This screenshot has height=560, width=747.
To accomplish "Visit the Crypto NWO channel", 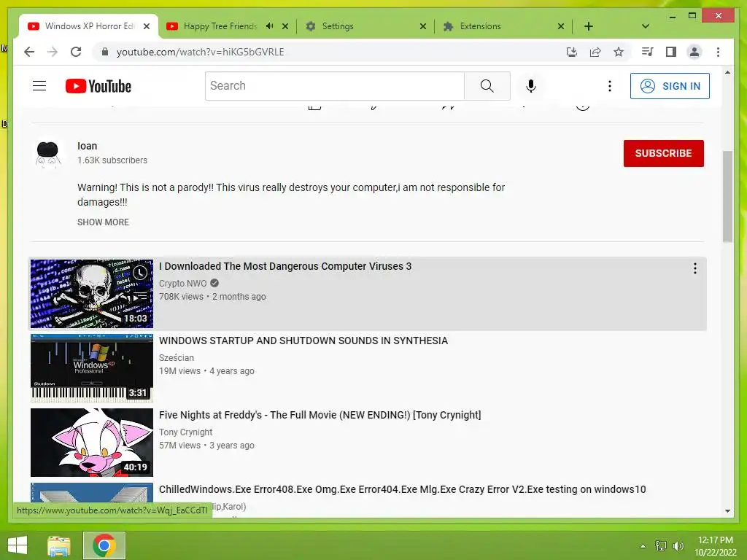I will coord(182,284).
